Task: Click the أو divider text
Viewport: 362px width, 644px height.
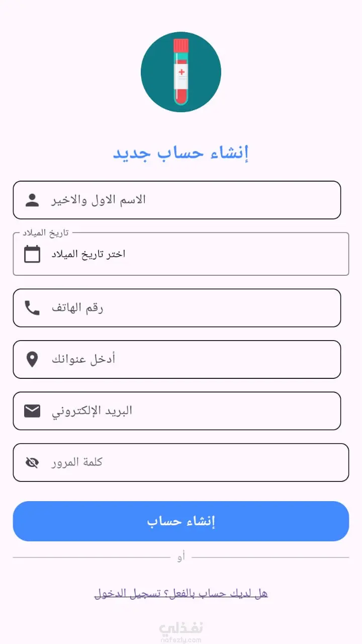Action: point(181,557)
